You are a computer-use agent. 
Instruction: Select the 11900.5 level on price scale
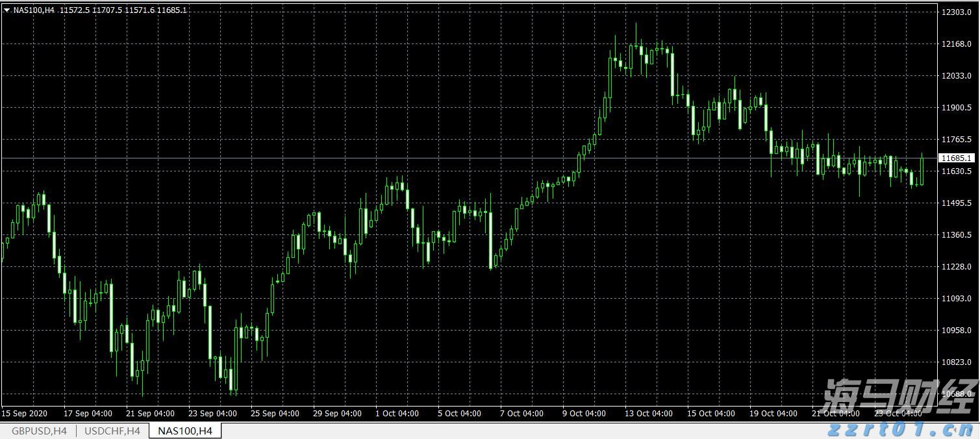pyautogui.click(x=956, y=108)
